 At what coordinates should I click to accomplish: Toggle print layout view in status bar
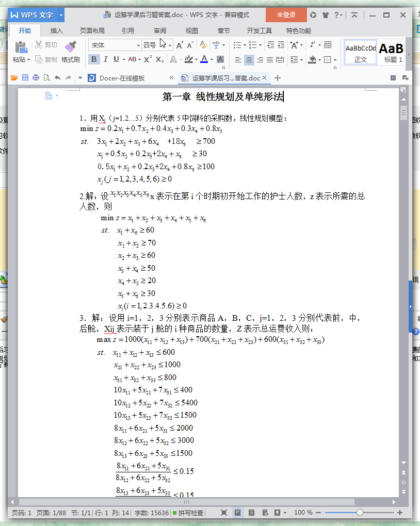238,513
